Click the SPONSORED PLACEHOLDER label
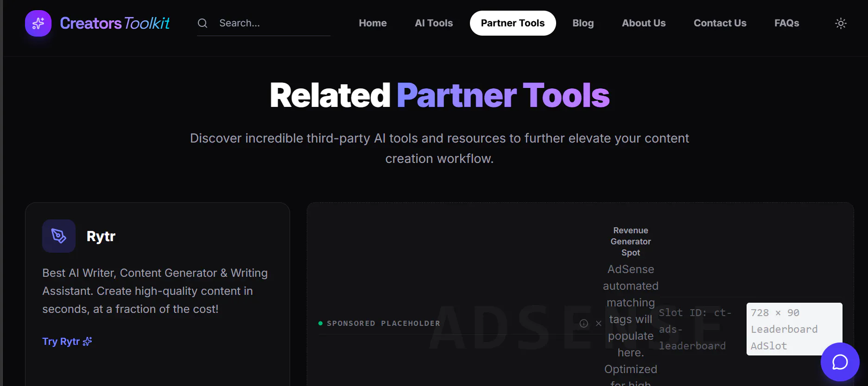Screen dimensions: 868x386 [383, 324]
